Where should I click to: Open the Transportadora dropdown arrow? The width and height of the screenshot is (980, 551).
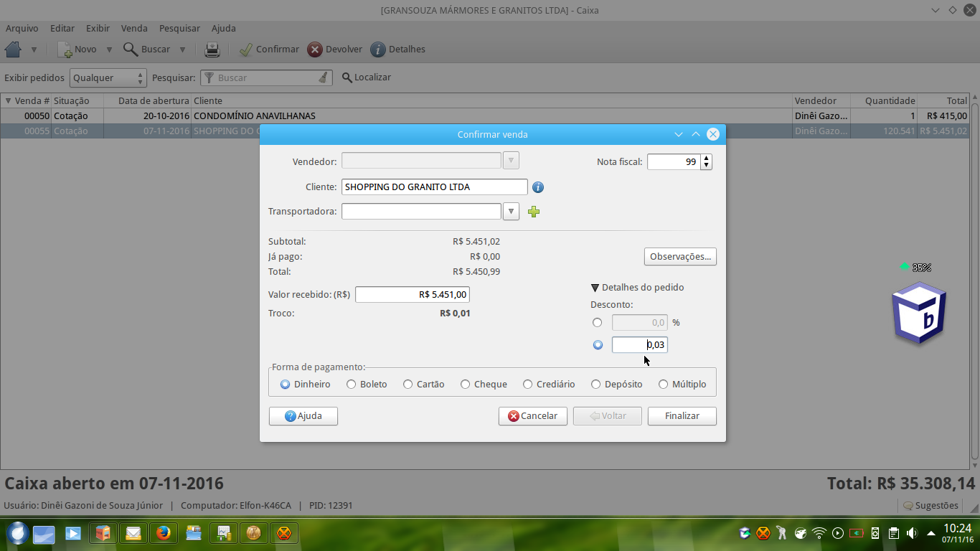(x=511, y=211)
